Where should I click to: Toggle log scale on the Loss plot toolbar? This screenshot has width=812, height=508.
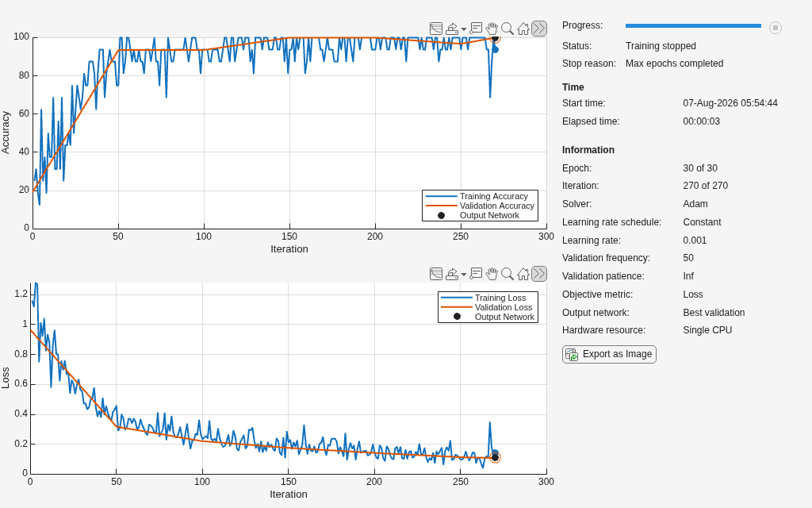[436, 274]
